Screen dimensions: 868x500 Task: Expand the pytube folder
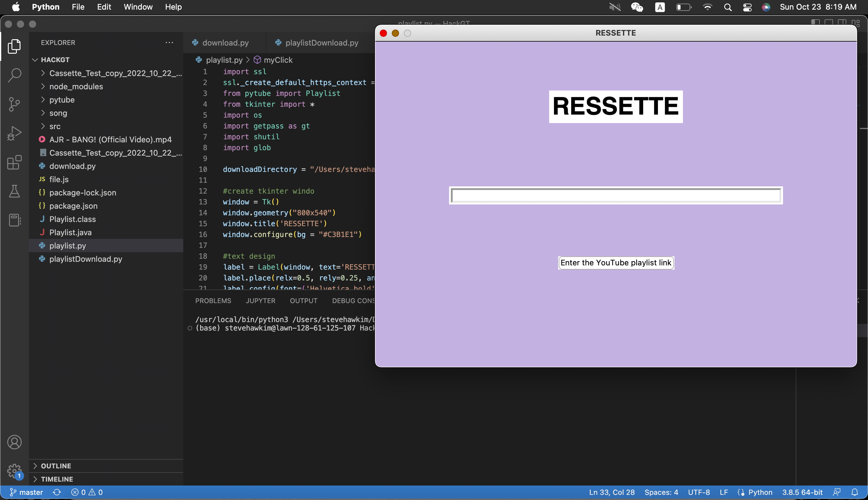click(x=62, y=100)
